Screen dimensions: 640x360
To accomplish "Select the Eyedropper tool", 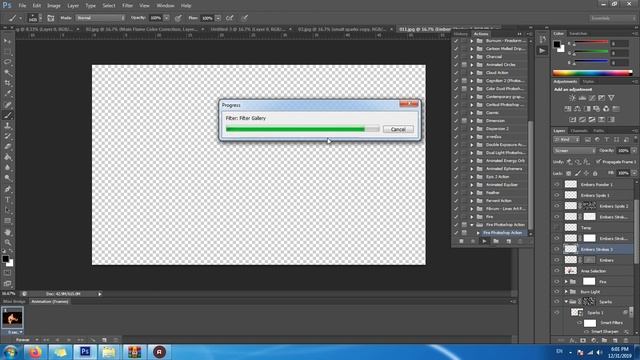I will tap(7, 94).
